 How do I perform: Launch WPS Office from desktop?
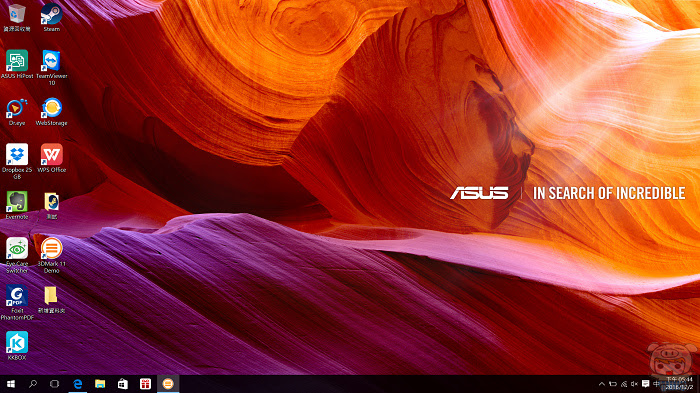click(x=51, y=158)
